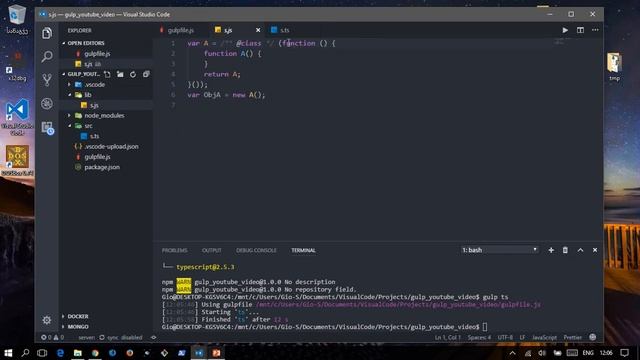Image resolution: width=640 pixels, height=360 pixels.
Task: Kill the active terminal with trash icon
Action: tap(565, 250)
